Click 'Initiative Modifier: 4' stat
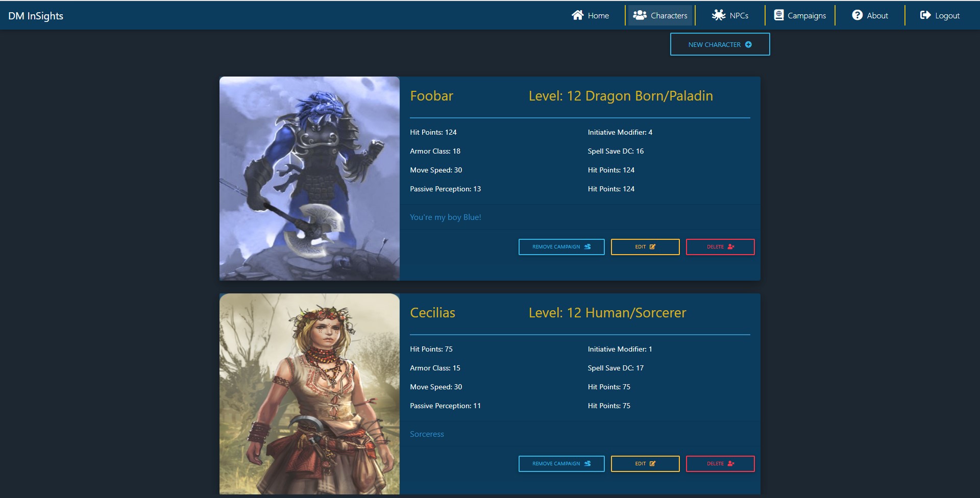Viewport: 980px width, 498px height. point(620,132)
